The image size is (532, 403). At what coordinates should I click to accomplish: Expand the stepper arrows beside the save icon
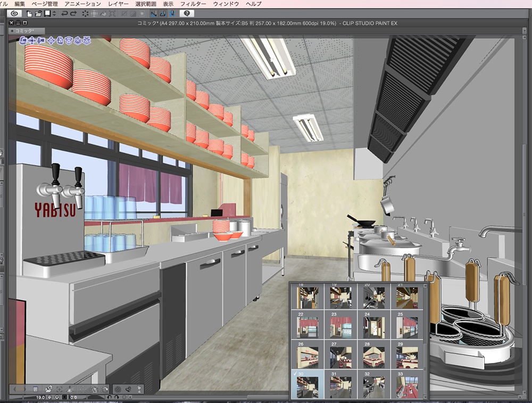coord(53,15)
